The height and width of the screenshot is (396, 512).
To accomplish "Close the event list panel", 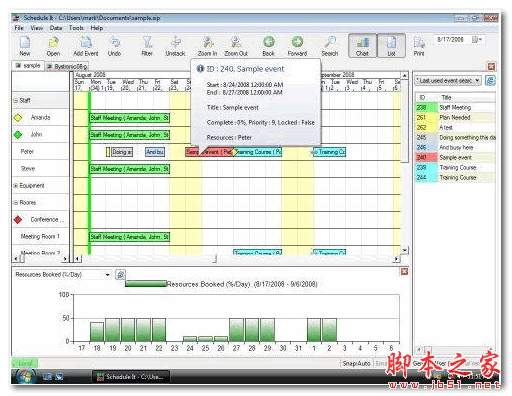I will [491, 66].
